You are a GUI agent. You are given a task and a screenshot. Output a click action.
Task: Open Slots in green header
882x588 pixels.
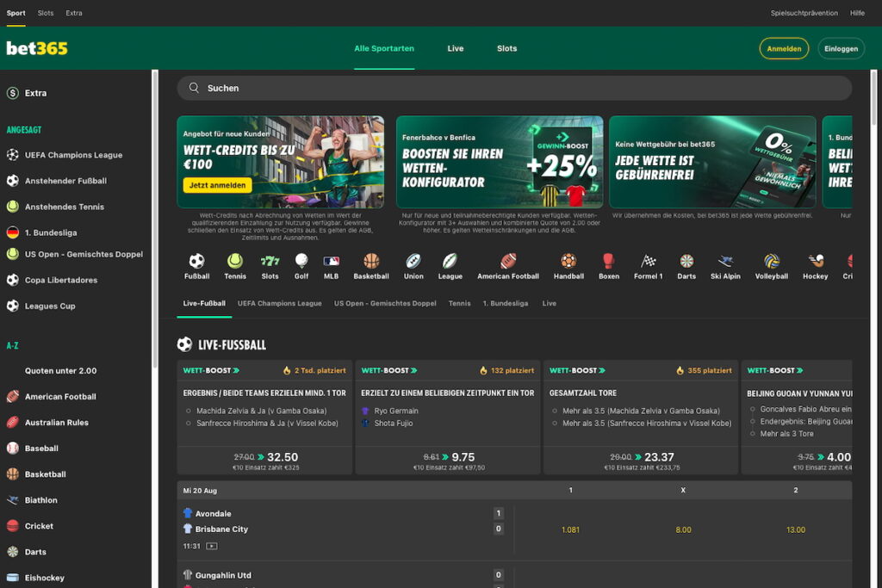[x=506, y=48]
